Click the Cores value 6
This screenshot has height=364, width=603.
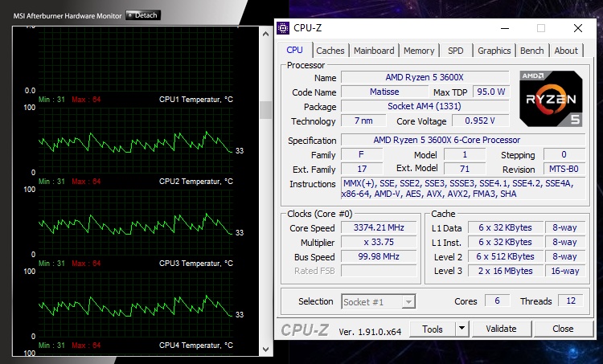pos(497,301)
